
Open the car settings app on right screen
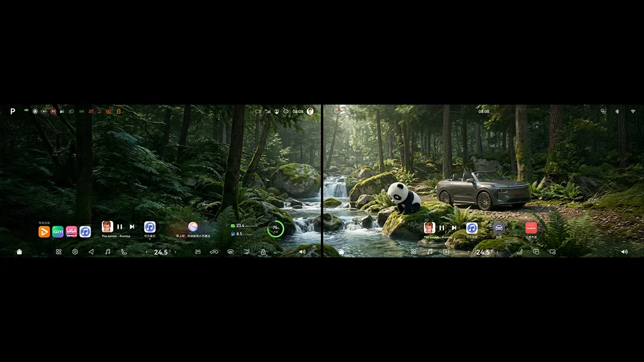[499, 228]
